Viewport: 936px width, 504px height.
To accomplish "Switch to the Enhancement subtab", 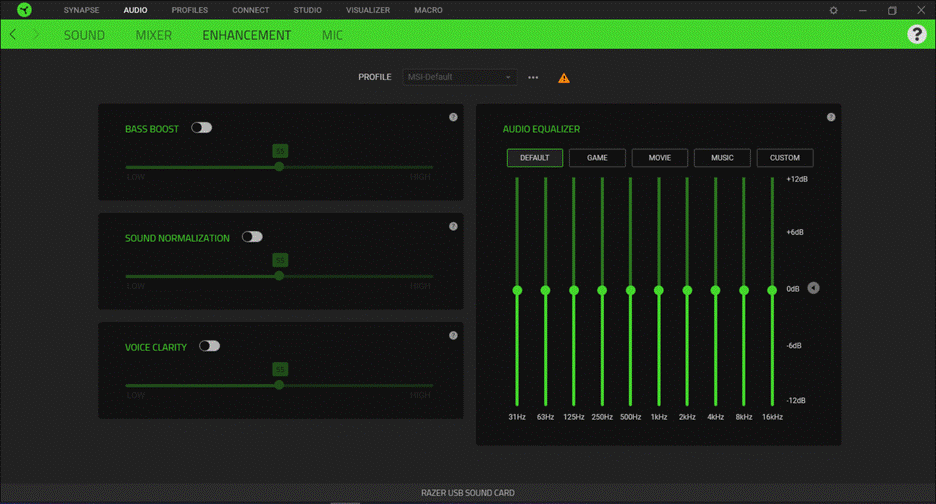I will pyautogui.click(x=247, y=35).
